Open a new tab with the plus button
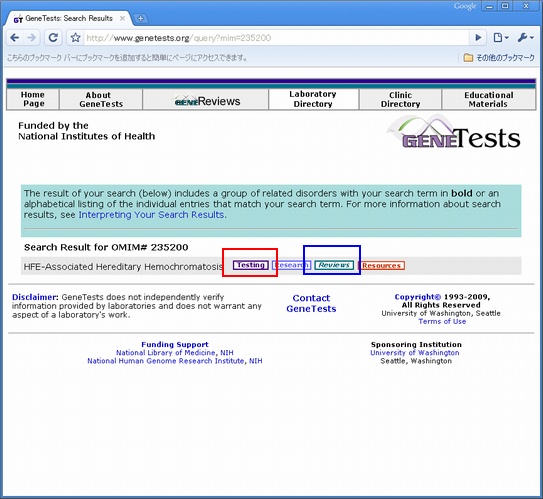Image resolution: width=543 pixels, height=499 pixels. [140, 18]
